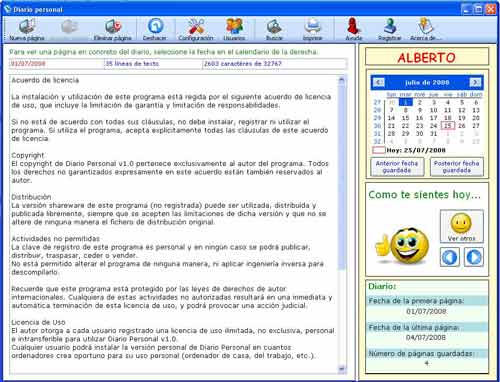This screenshot has height=382, width=500.
Task: Click the Posterior fecha guardada button
Action: point(457,167)
